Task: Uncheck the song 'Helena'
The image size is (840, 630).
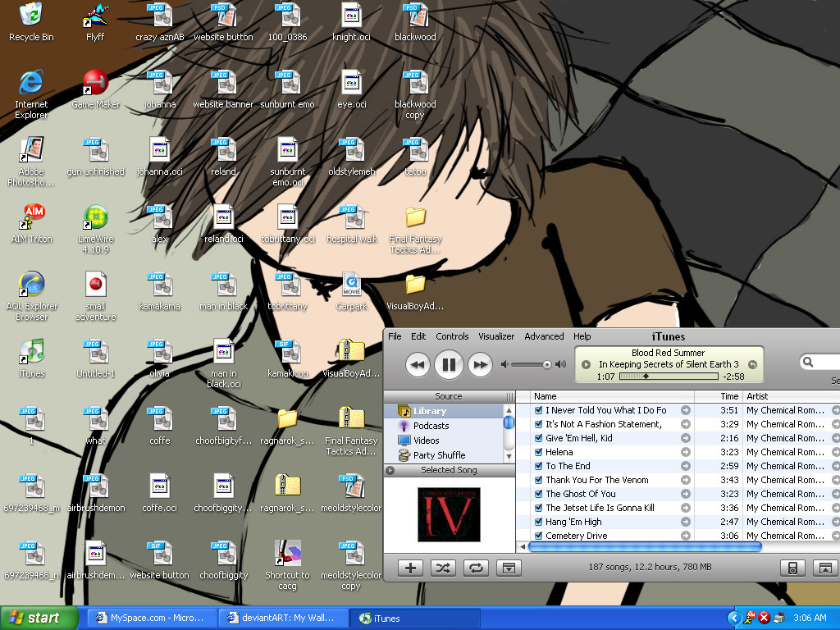Action: (539, 452)
